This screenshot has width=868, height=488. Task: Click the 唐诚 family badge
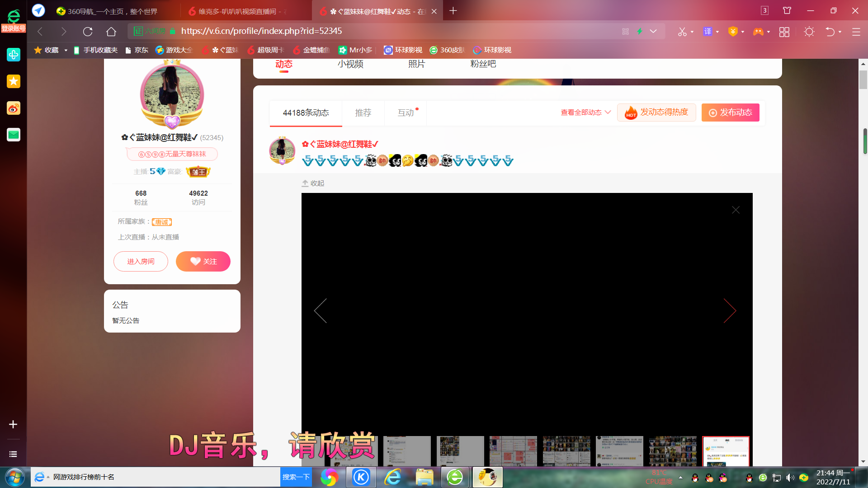click(162, 222)
